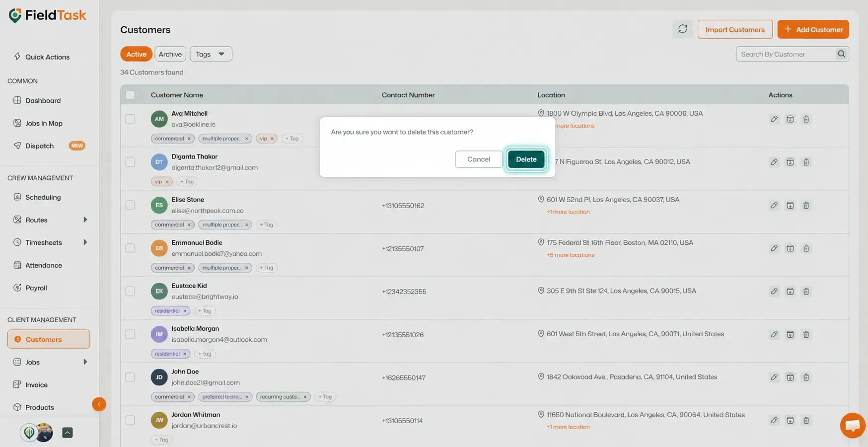Toggle the select-all customers checkbox
Image resolution: width=868 pixels, height=447 pixels.
point(130,95)
